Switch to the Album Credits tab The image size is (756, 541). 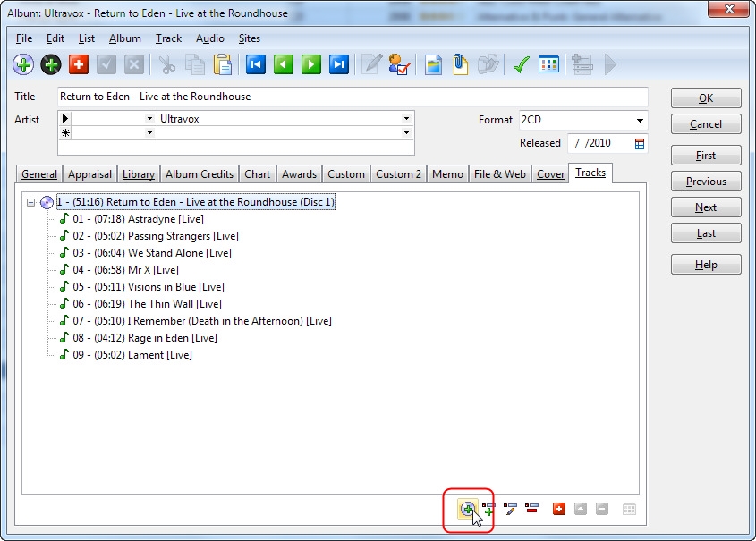coord(200,174)
